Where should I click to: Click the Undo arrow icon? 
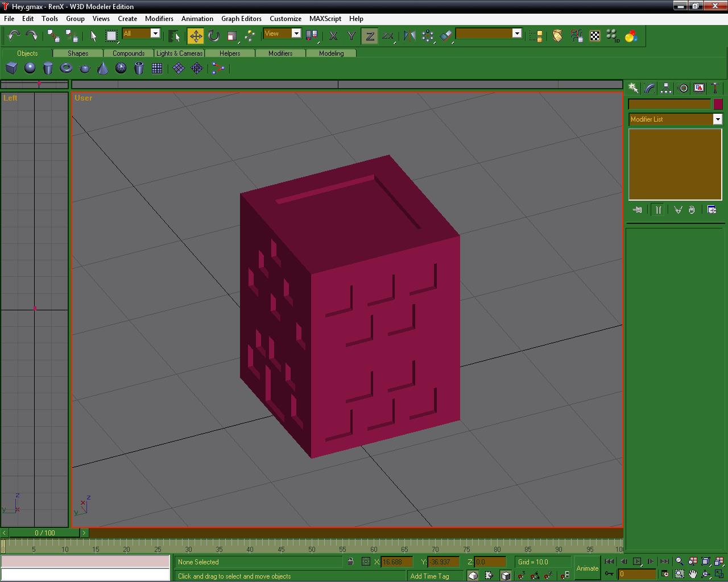click(14, 36)
